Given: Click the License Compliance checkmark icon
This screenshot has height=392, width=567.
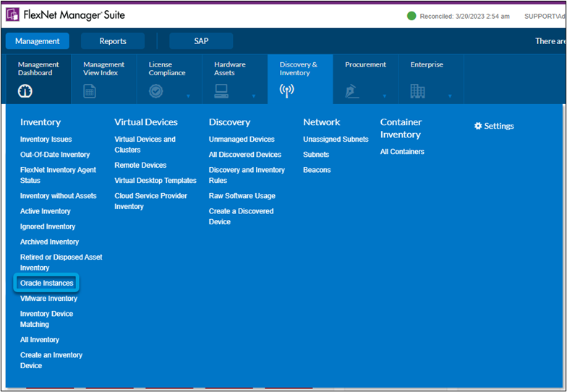Looking at the screenshot, I should coord(156,91).
